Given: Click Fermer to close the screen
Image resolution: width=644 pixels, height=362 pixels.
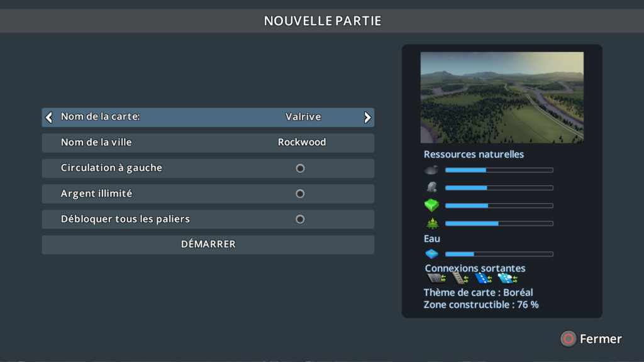Looking at the screenshot, I should (591, 339).
